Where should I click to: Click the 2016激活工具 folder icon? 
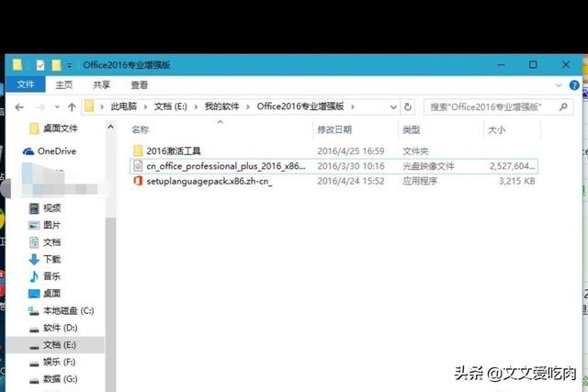pos(138,151)
